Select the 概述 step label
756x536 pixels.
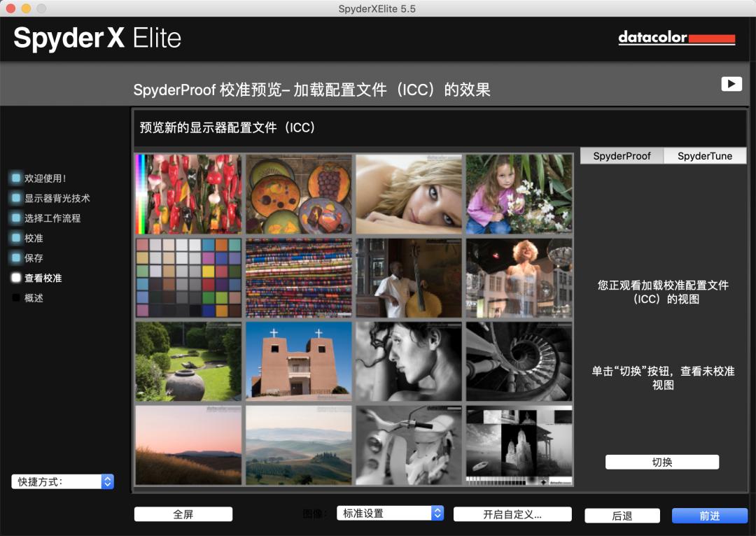pyautogui.click(x=34, y=298)
